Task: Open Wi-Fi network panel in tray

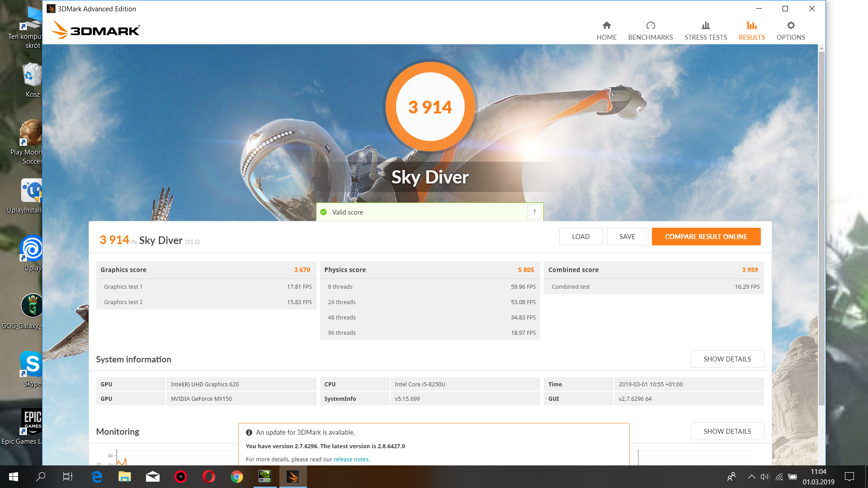Action: point(779,477)
